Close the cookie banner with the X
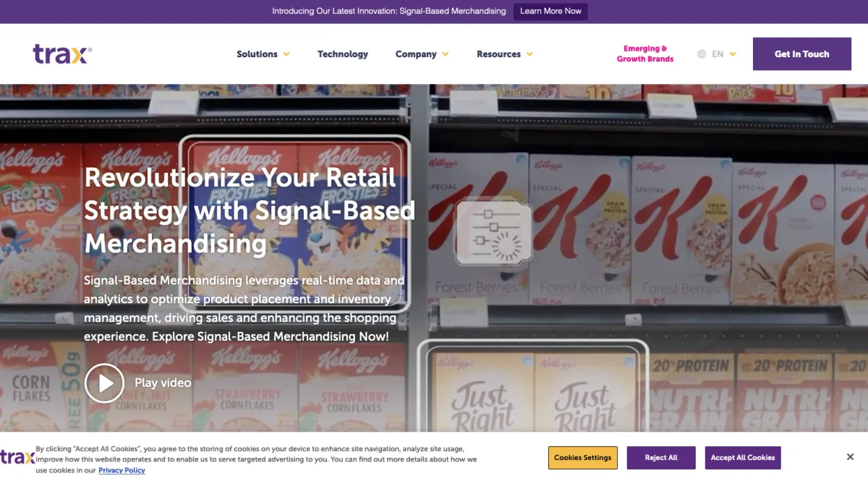 click(850, 456)
